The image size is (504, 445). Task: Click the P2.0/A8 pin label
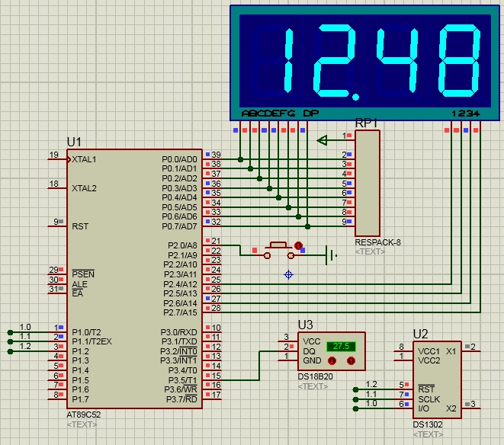(182, 245)
